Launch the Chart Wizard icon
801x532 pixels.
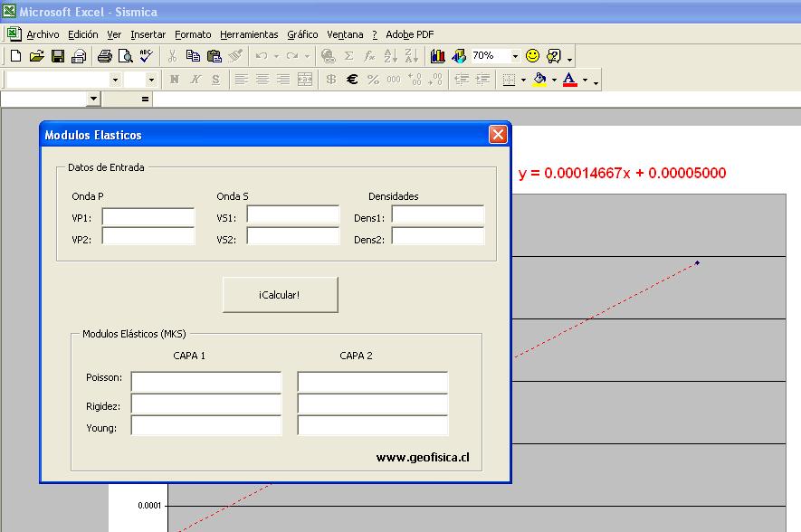(438, 56)
